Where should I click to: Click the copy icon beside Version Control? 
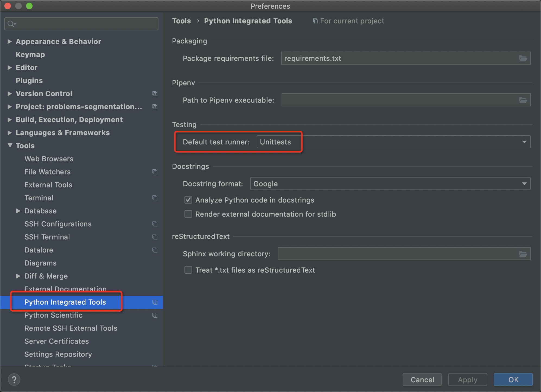(155, 94)
